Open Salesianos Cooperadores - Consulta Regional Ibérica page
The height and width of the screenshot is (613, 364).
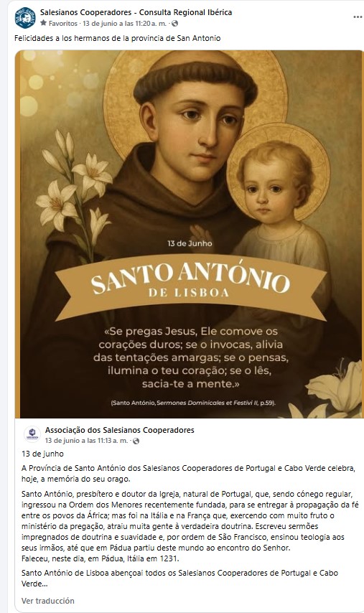pyautogui.click(x=136, y=12)
